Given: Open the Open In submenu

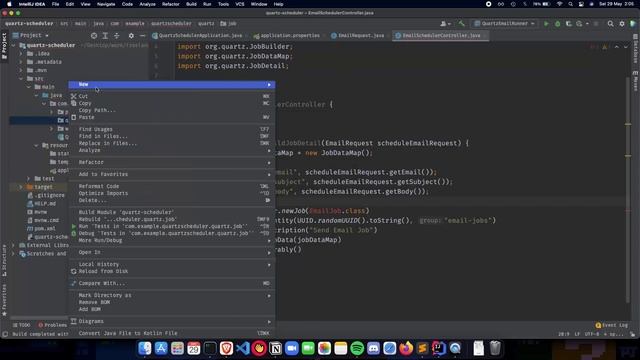Looking at the screenshot, I should (x=171, y=252).
